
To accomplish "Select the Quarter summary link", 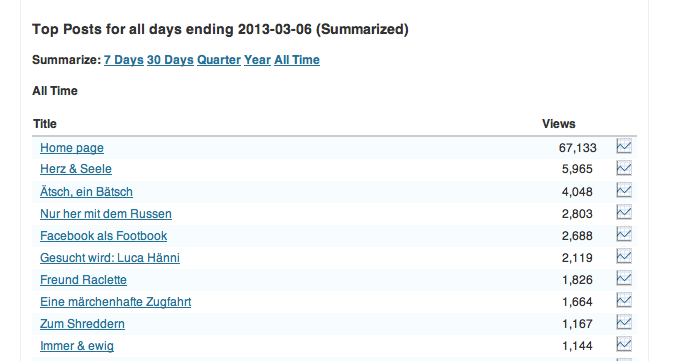I will tap(219, 60).
